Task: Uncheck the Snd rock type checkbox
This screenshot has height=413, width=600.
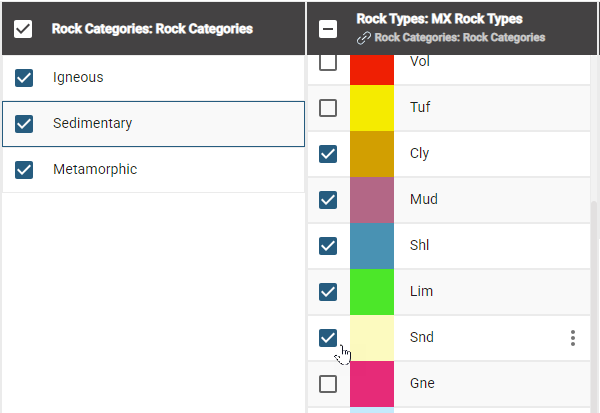Action: pyautogui.click(x=328, y=338)
